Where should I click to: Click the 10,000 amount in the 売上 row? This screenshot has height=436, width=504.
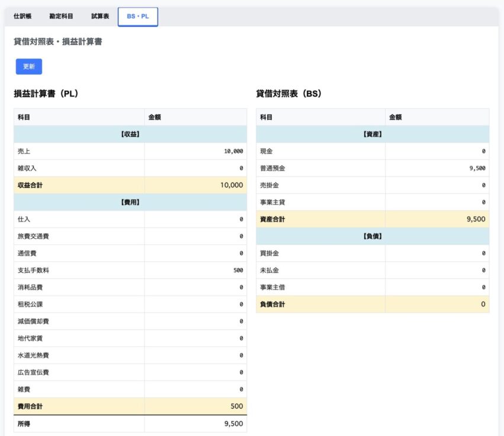pyautogui.click(x=233, y=151)
